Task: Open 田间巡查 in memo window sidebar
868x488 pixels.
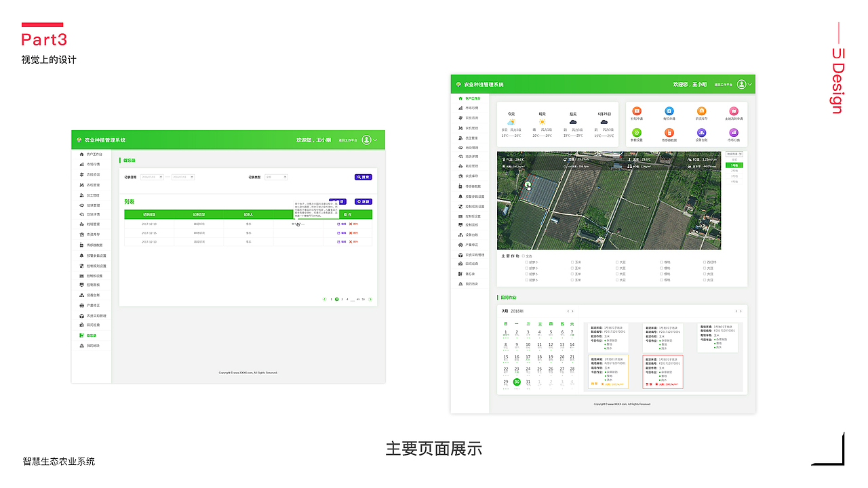Action: pos(94,325)
